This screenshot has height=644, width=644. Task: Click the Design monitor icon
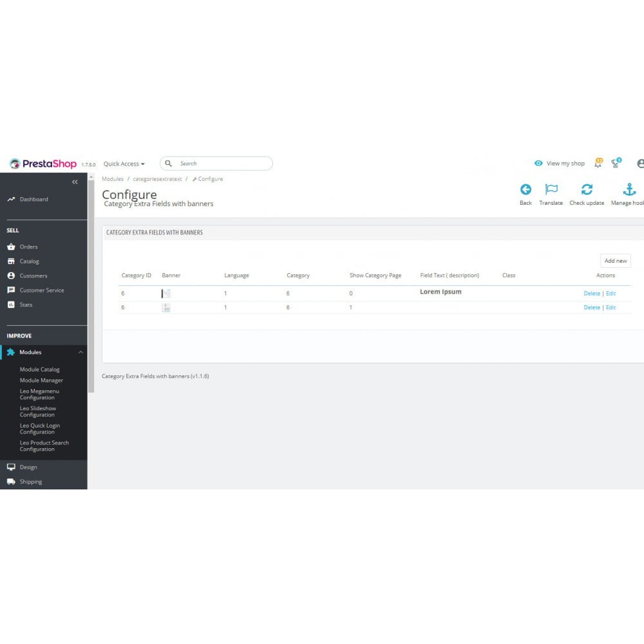pyautogui.click(x=11, y=467)
